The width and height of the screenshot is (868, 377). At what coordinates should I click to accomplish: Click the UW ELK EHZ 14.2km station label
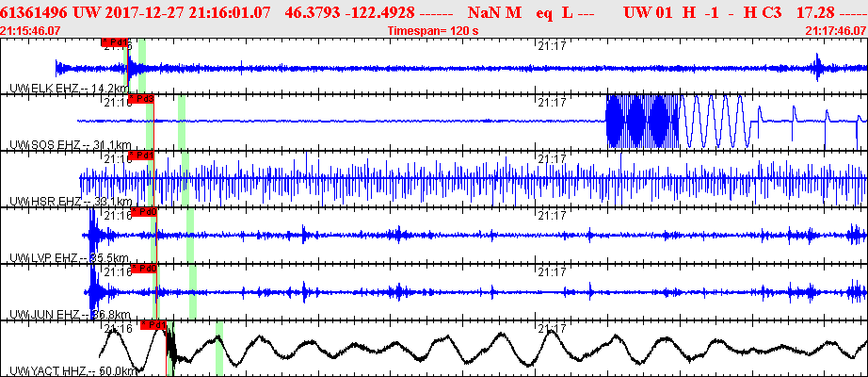[70, 89]
